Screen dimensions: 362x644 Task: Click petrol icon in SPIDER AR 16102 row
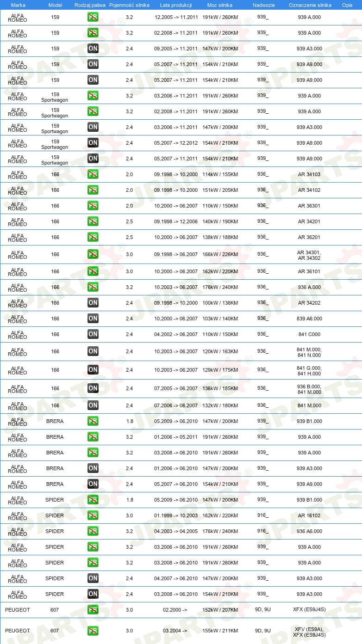point(93,515)
